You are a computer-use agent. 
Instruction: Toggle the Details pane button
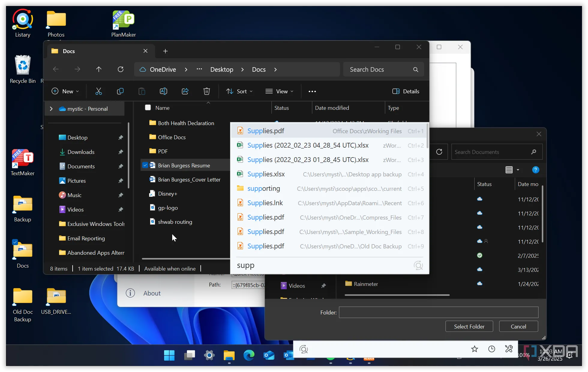(x=406, y=91)
